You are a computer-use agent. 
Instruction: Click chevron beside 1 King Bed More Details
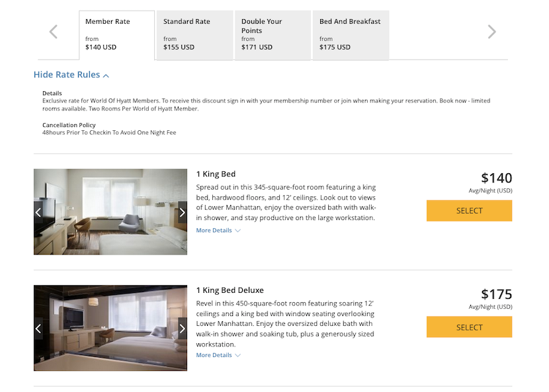[238, 231]
